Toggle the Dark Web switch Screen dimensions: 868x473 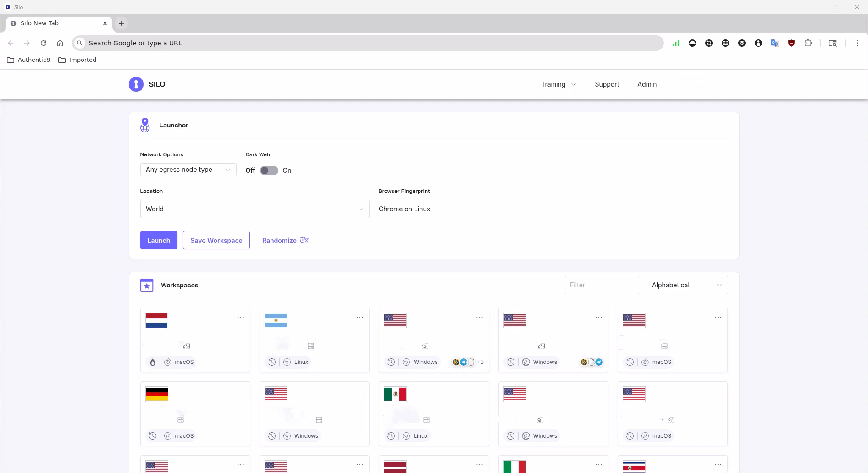[x=269, y=170]
